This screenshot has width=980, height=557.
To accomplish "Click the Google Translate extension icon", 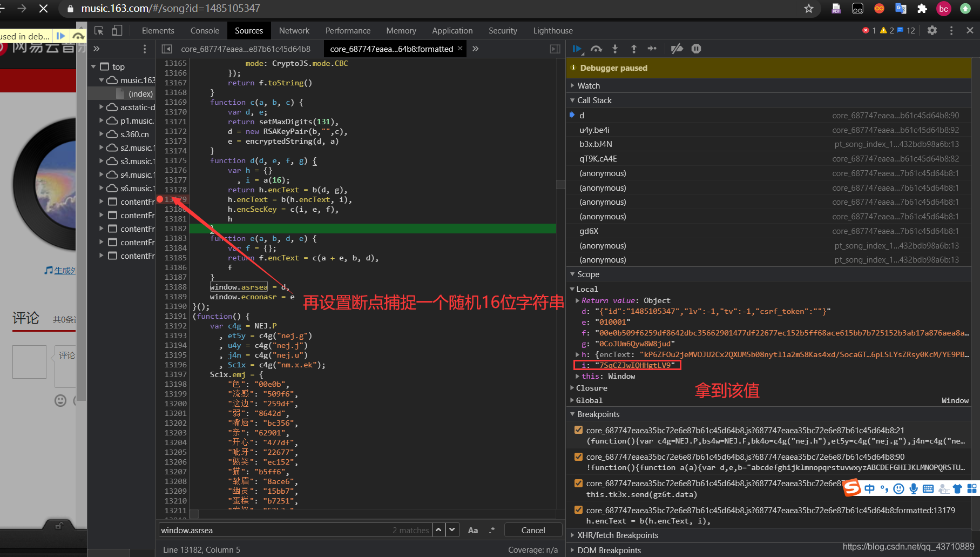I will (901, 9).
